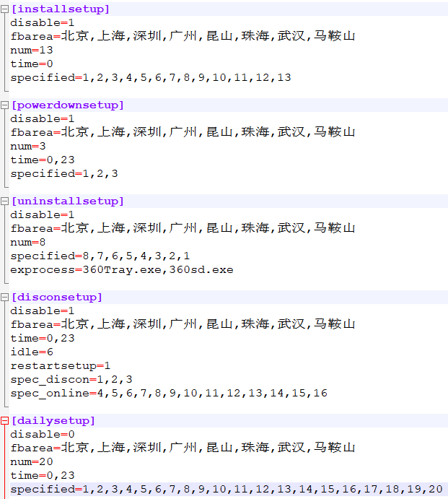448x499 pixels.
Task: Click disable=1 under disconsetup
Action: (43, 311)
